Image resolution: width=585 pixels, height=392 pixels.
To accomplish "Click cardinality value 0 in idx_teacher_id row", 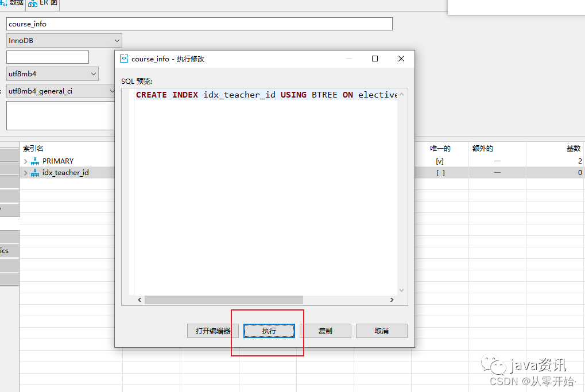I will (580, 173).
